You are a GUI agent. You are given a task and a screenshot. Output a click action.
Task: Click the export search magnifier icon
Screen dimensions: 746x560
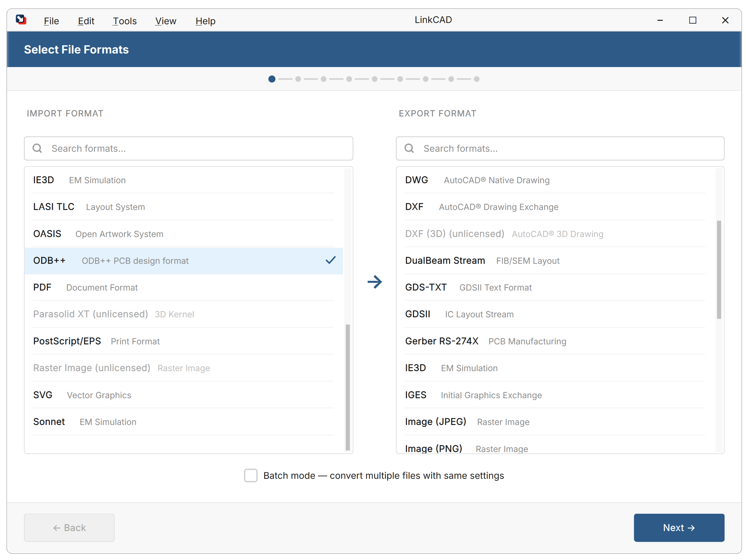coord(409,148)
